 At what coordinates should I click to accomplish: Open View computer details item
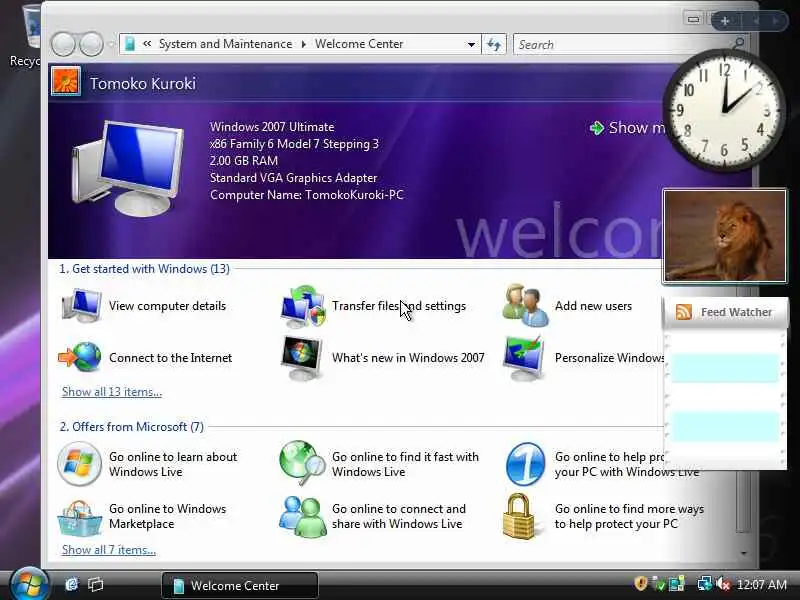point(144,306)
